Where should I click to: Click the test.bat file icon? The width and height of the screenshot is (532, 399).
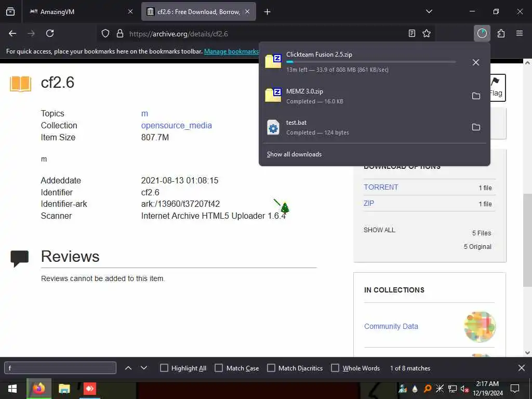[x=273, y=128]
